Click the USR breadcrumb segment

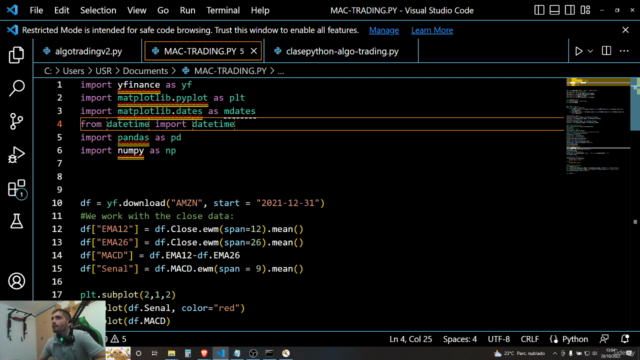[x=104, y=71]
